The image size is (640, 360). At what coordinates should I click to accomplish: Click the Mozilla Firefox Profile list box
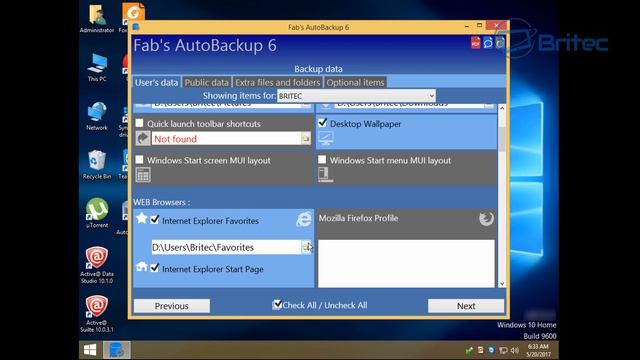406,264
